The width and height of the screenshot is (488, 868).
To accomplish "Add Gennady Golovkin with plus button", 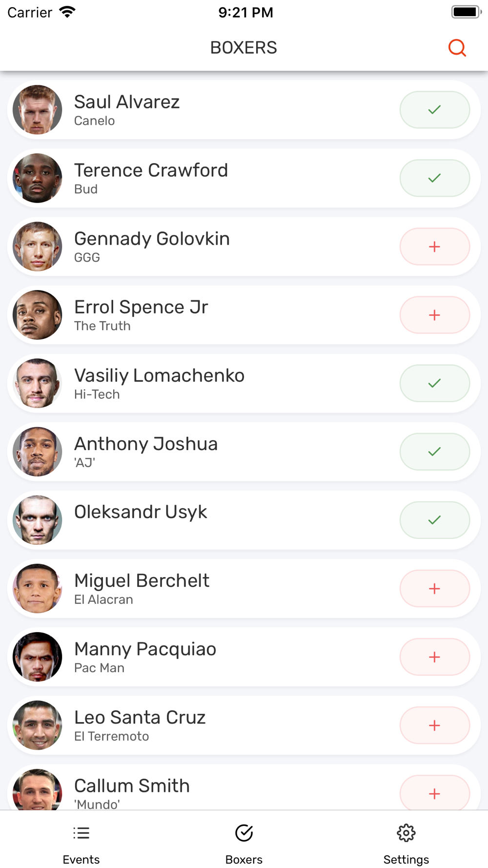I will click(x=435, y=247).
